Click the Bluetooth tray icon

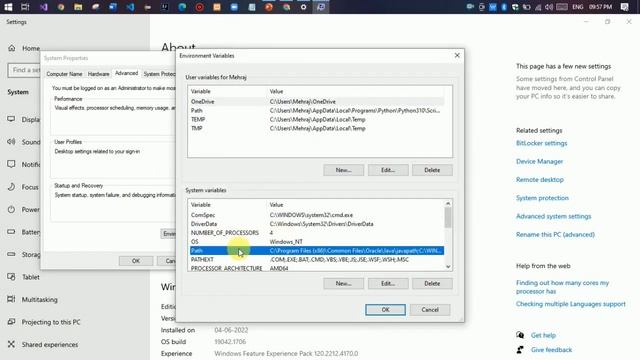[x=504, y=7]
